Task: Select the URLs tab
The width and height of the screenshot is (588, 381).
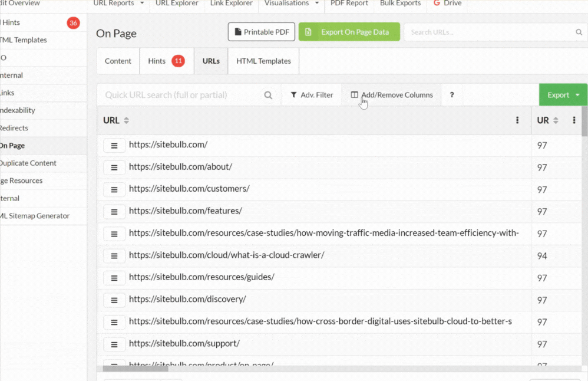Action: 211,61
